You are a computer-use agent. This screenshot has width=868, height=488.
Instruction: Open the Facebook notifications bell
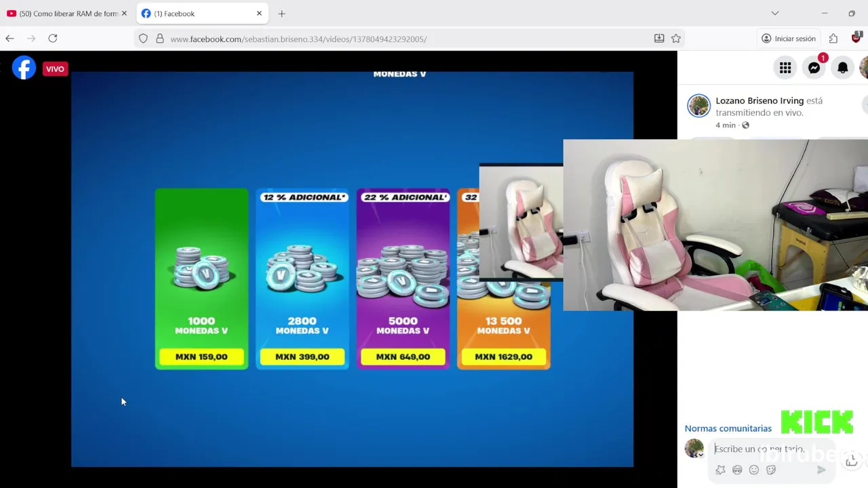pos(842,67)
